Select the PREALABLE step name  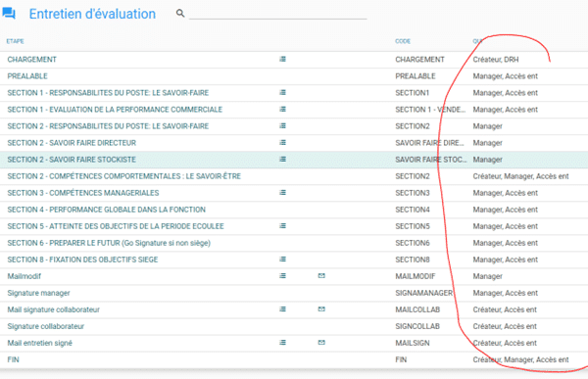point(27,76)
